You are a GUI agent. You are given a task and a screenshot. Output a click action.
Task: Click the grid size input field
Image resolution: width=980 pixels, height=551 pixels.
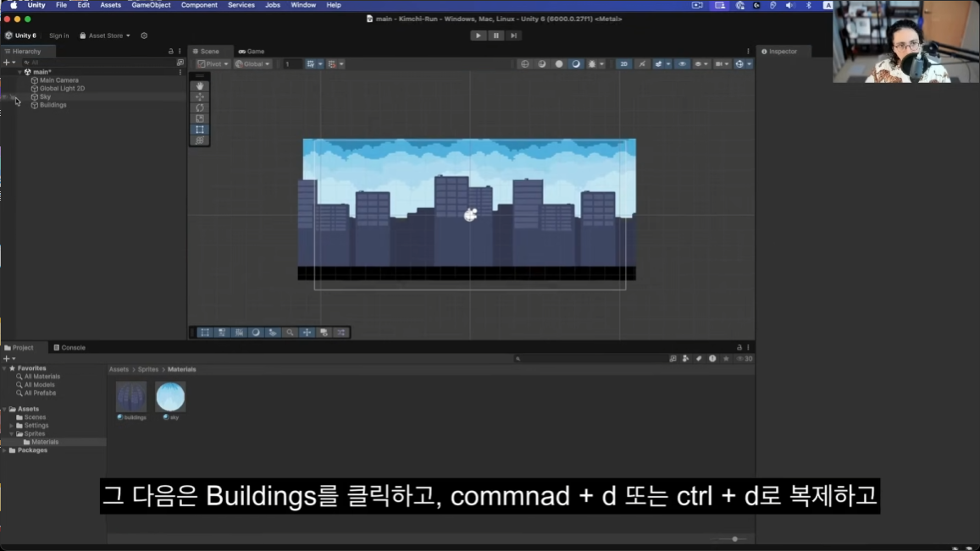point(292,63)
